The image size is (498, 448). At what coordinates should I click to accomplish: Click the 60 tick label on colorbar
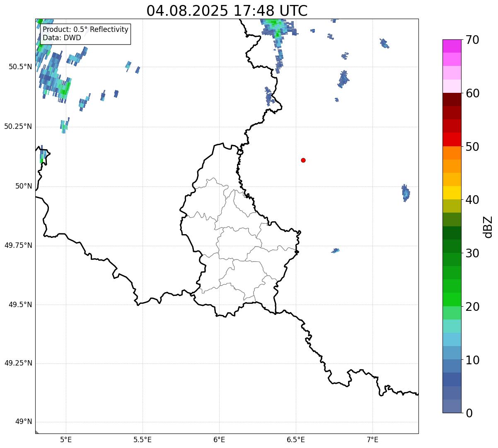(472, 93)
